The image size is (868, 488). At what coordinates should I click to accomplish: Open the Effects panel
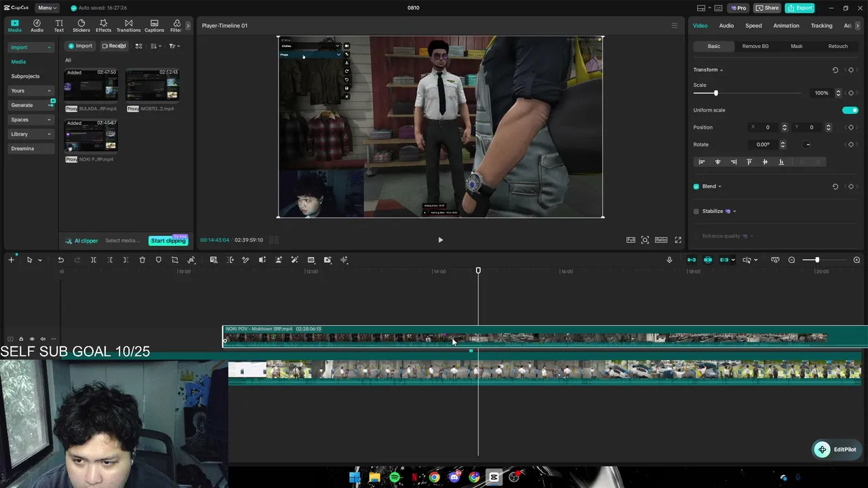[104, 26]
